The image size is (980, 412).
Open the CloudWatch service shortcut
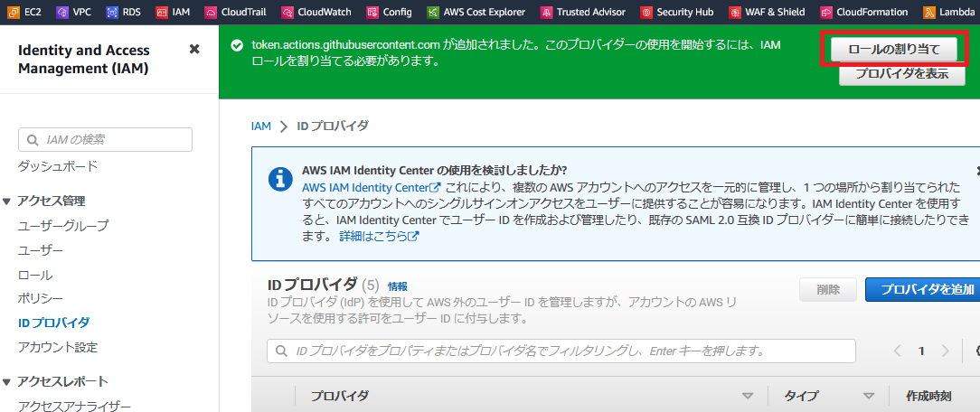(x=316, y=12)
